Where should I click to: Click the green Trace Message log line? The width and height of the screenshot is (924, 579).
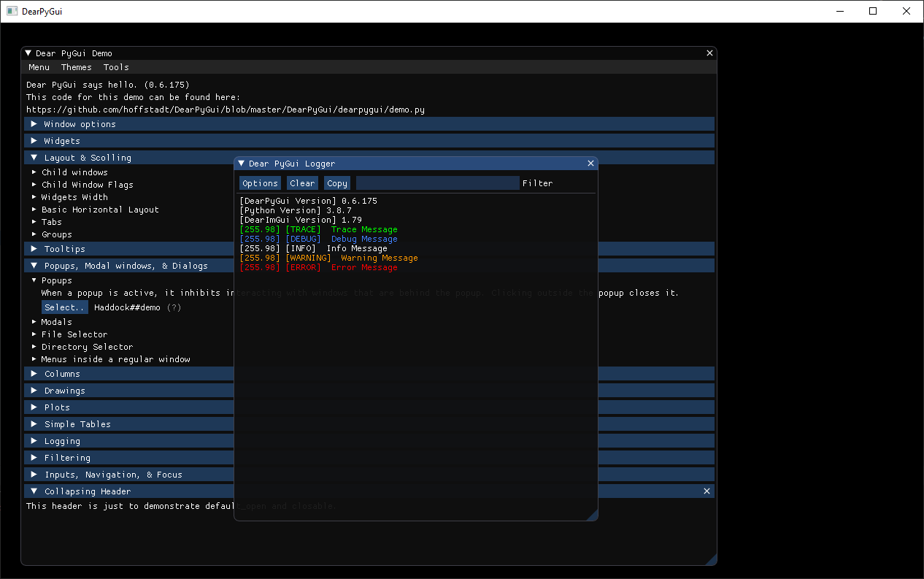[x=319, y=229]
